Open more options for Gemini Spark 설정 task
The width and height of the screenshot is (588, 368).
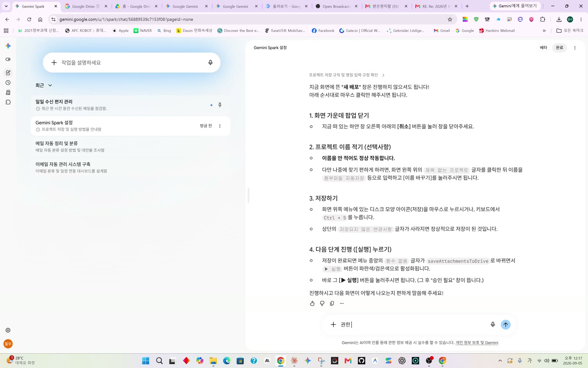click(220, 126)
